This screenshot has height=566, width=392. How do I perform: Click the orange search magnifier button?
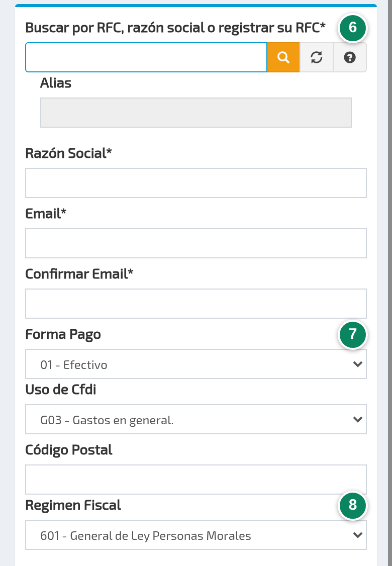click(283, 57)
